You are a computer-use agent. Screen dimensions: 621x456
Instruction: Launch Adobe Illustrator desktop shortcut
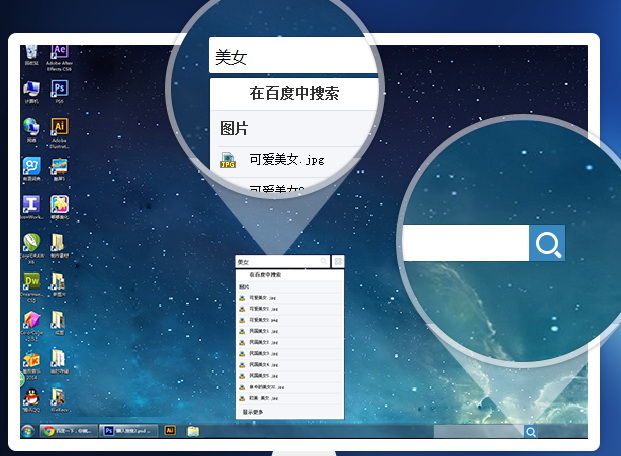point(59,133)
